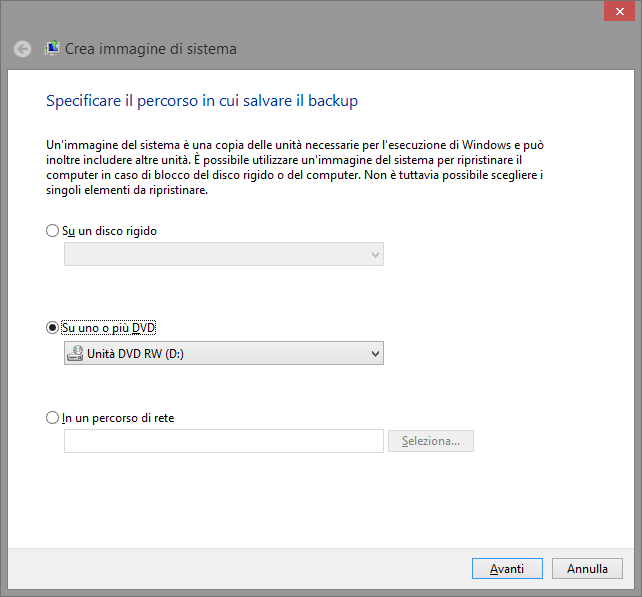Image resolution: width=642 pixels, height=597 pixels.
Task: Select the "Su un disco rigido" radio button
Action: (x=53, y=231)
